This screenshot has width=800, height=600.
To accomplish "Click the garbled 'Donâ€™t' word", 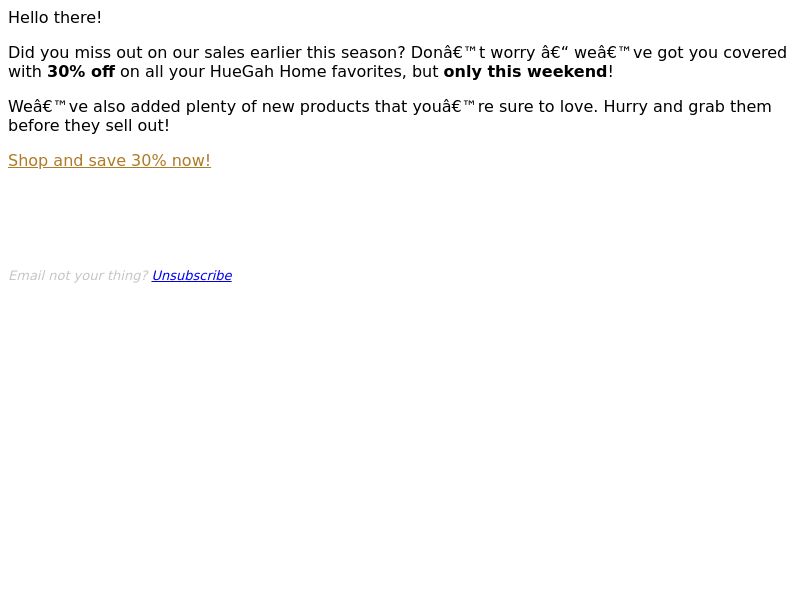I will (448, 53).
